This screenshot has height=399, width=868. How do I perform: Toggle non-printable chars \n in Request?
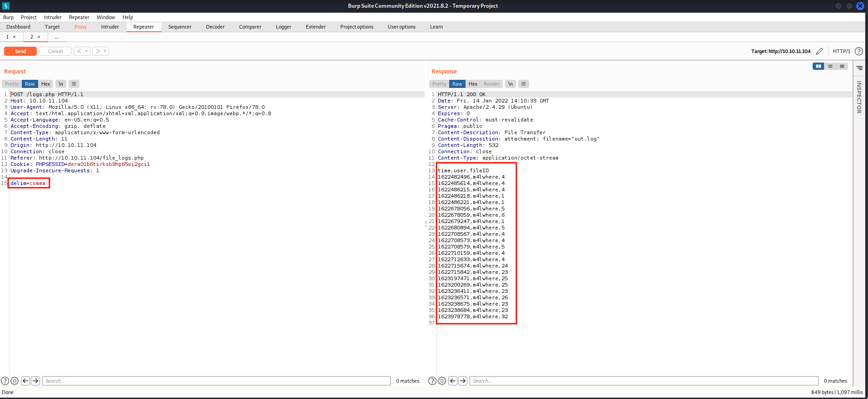click(61, 84)
